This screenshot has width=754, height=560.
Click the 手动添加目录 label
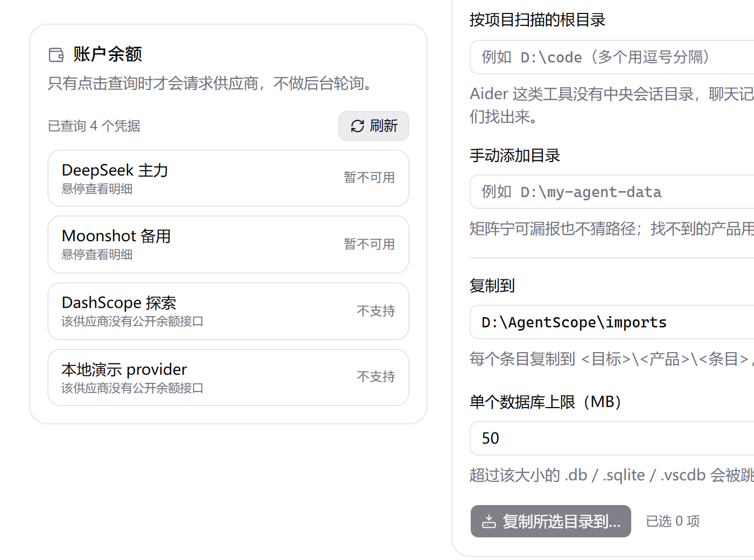[515, 156]
